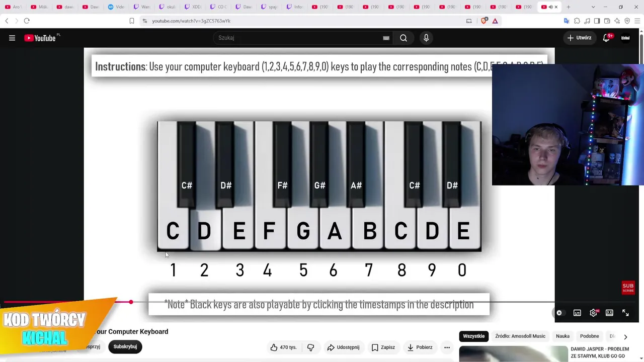This screenshot has width=644, height=362.
Task: Switch to the 'Aro' tab
Action: pos(14,7)
